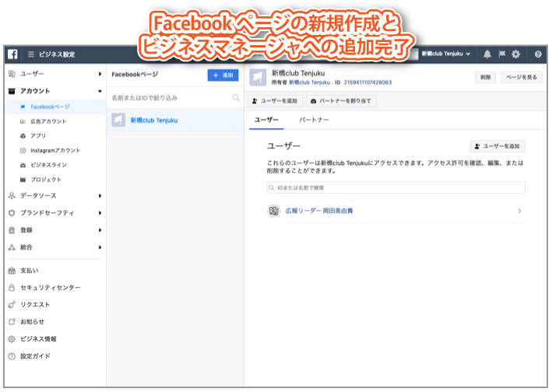Open the owner link 新橋club Tenjuku
Viewport: 552px width, 392px height.
pos(309,82)
